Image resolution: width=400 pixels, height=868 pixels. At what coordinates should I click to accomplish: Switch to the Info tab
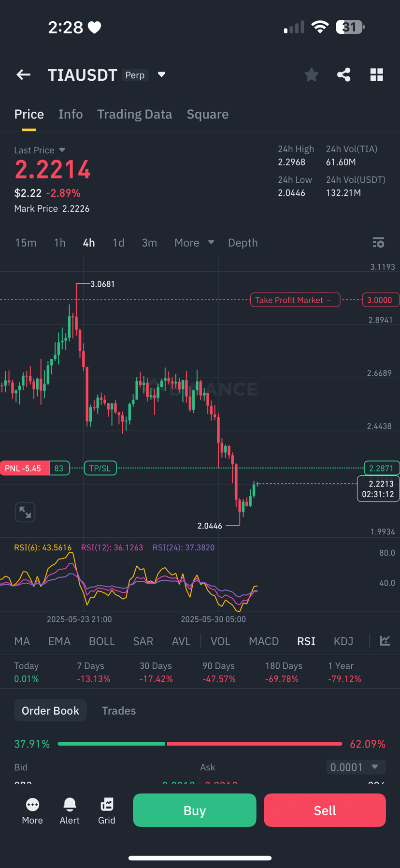(x=71, y=114)
